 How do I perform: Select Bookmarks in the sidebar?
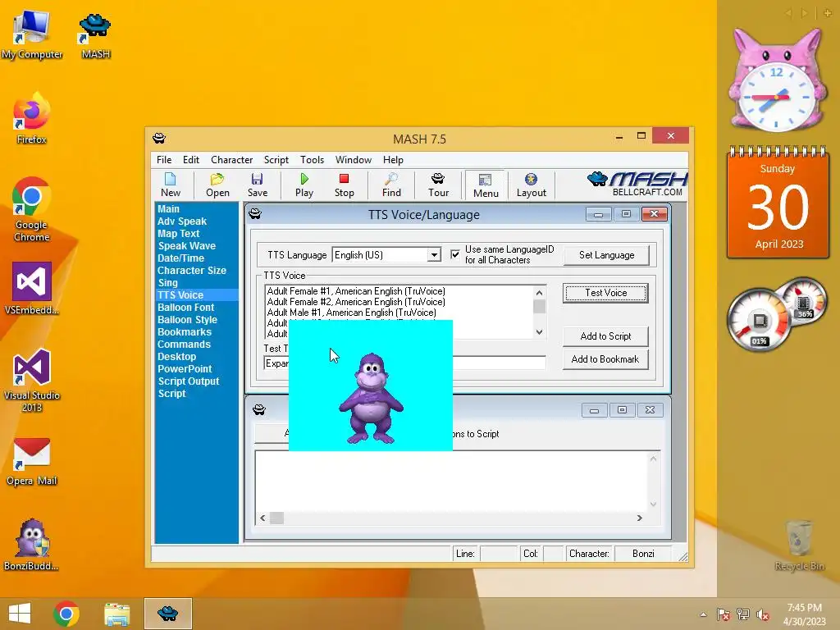[x=185, y=332]
